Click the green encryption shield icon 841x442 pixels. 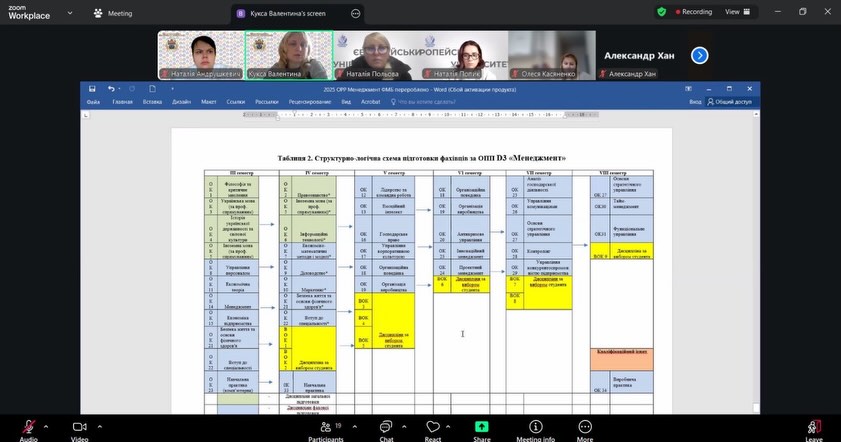point(661,12)
